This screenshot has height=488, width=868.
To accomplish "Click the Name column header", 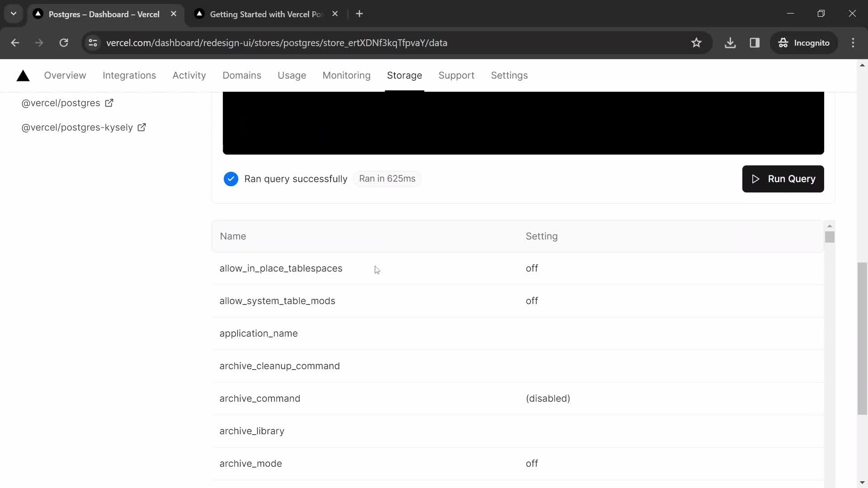I will 233,236.
